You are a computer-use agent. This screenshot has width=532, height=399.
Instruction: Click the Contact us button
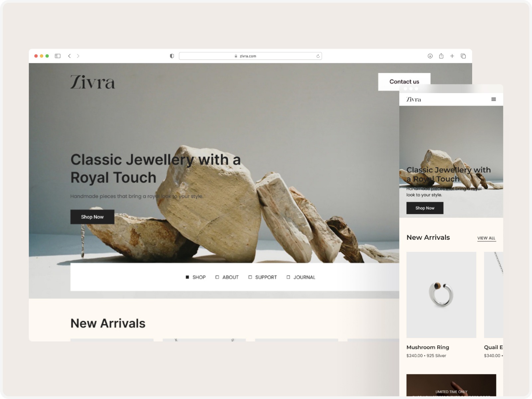coord(404,81)
